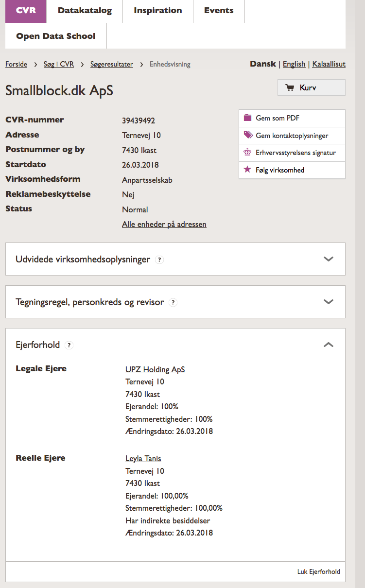Open Alle enheder på adressen link
The height and width of the screenshot is (588, 365).
[x=164, y=225]
